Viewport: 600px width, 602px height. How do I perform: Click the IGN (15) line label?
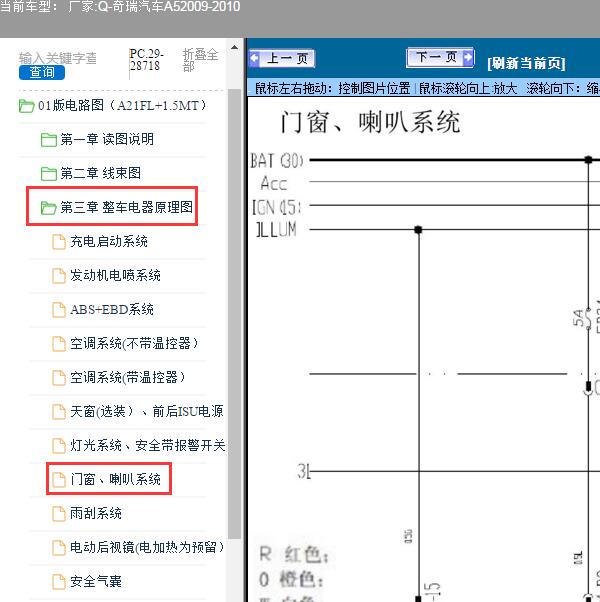click(x=276, y=207)
